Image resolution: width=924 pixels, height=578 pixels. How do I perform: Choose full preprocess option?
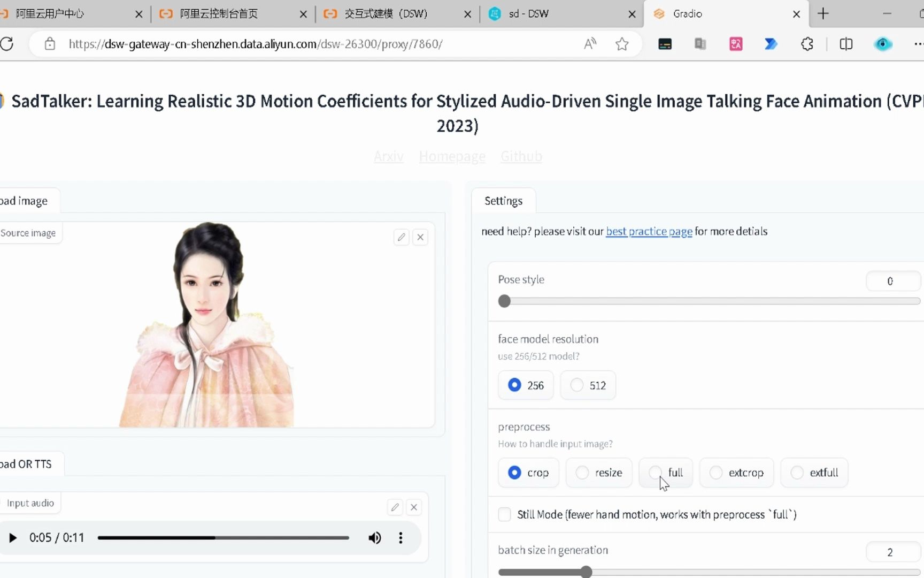point(666,473)
